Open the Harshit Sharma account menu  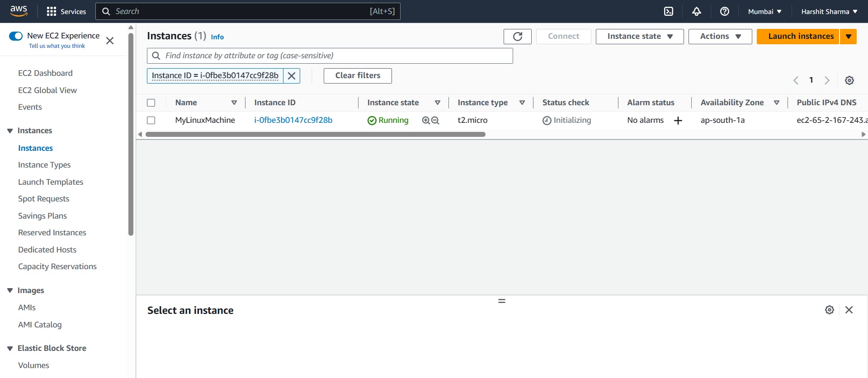830,11
